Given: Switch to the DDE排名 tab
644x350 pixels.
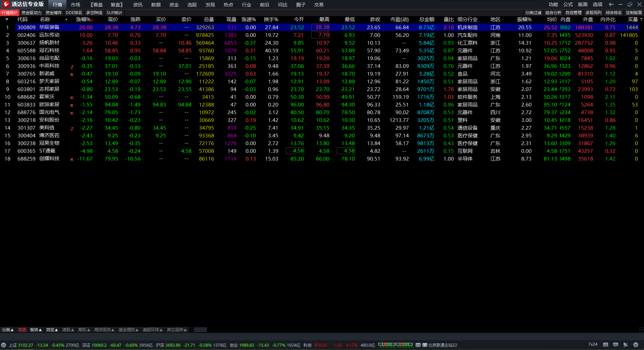Looking at the screenshot, I should [x=74, y=12].
